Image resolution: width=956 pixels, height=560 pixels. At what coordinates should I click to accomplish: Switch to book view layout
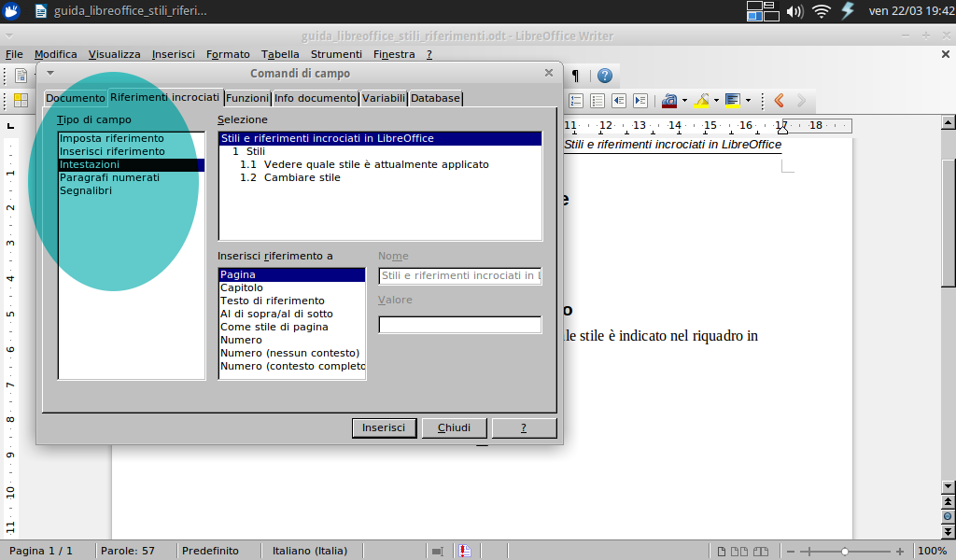(x=760, y=551)
